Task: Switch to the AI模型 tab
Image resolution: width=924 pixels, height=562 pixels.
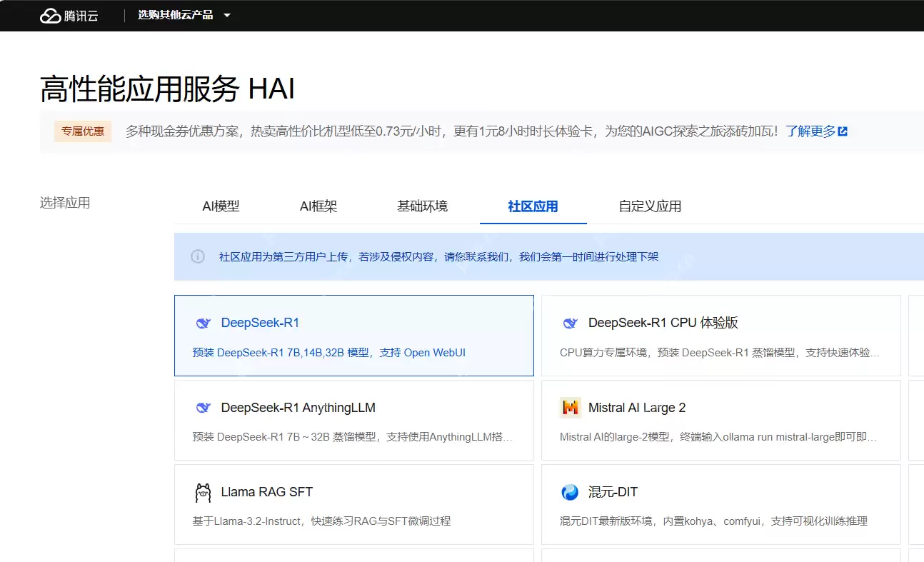Action: [x=221, y=206]
